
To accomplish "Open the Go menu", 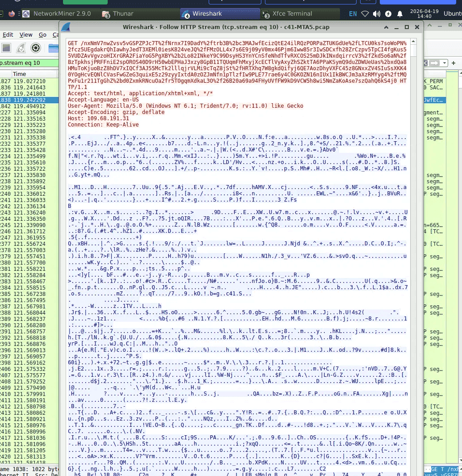I will coord(42,34).
